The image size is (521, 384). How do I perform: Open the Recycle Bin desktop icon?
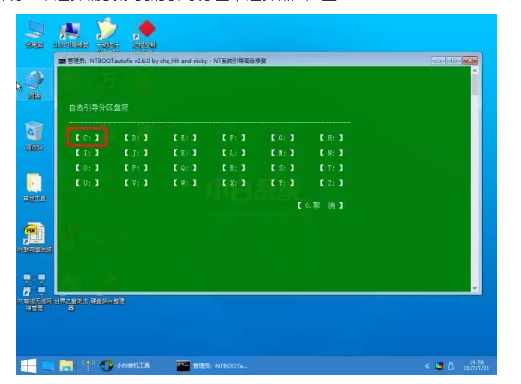[34, 136]
